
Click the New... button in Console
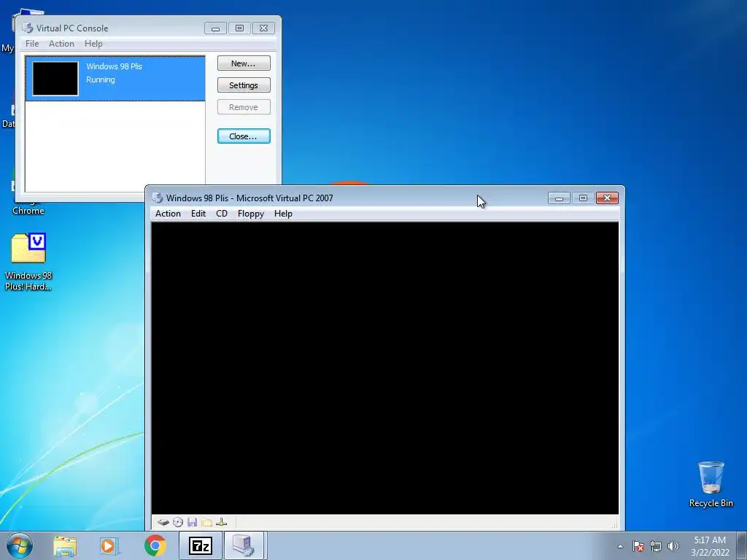(x=244, y=63)
